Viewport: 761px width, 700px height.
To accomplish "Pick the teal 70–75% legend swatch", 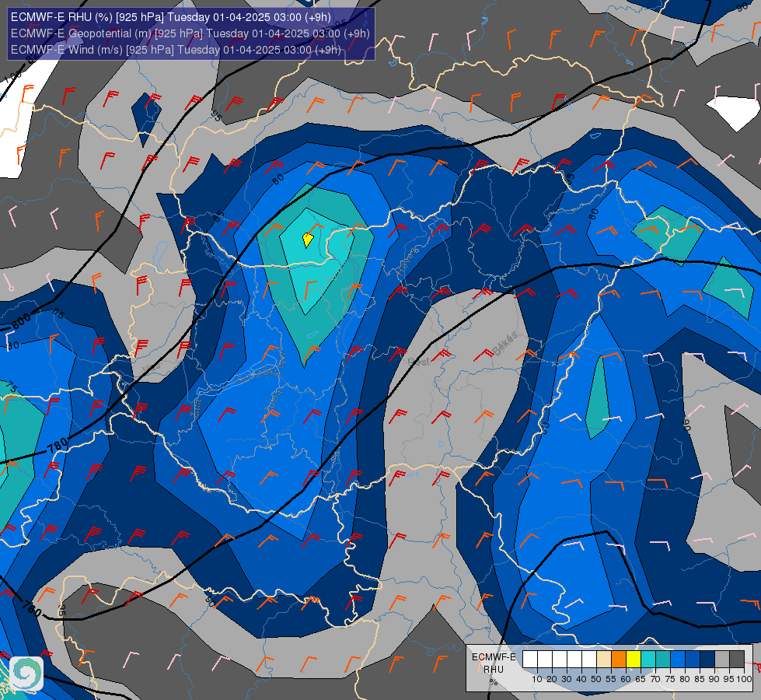I will click(663, 660).
